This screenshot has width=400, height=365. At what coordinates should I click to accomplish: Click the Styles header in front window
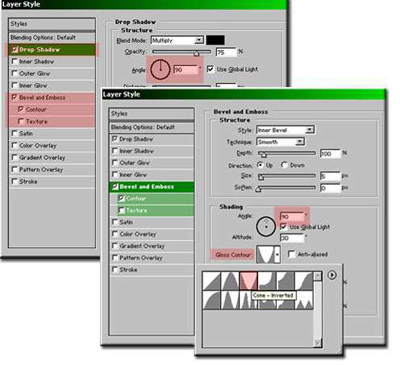pyautogui.click(x=152, y=114)
